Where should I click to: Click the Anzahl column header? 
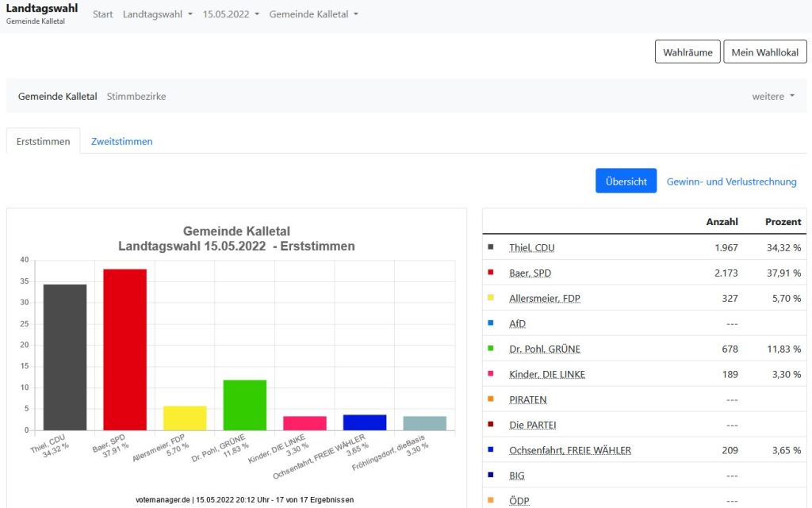(722, 221)
